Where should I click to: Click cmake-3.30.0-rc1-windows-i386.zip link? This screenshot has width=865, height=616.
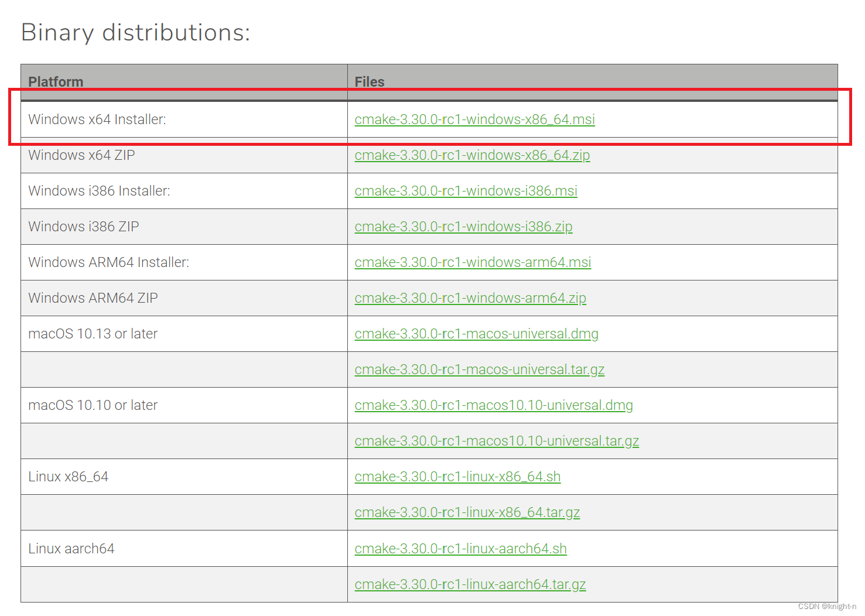click(463, 227)
